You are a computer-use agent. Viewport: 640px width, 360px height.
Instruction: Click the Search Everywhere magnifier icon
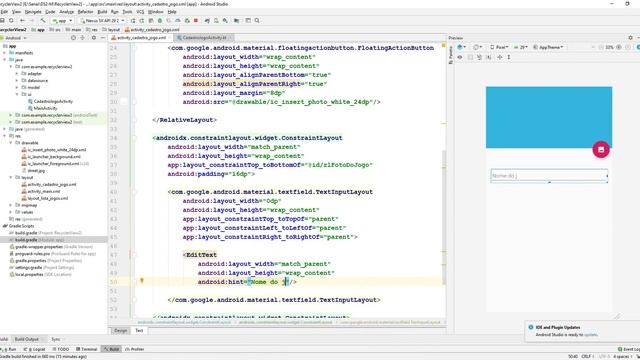point(257,20)
